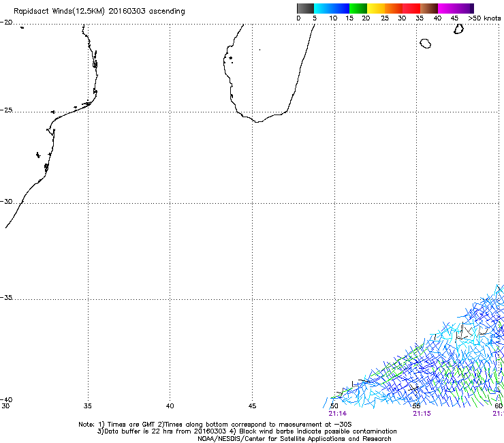The image size is (504, 443).
Task: Click the latitude label '-40'
Action: click(6, 399)
